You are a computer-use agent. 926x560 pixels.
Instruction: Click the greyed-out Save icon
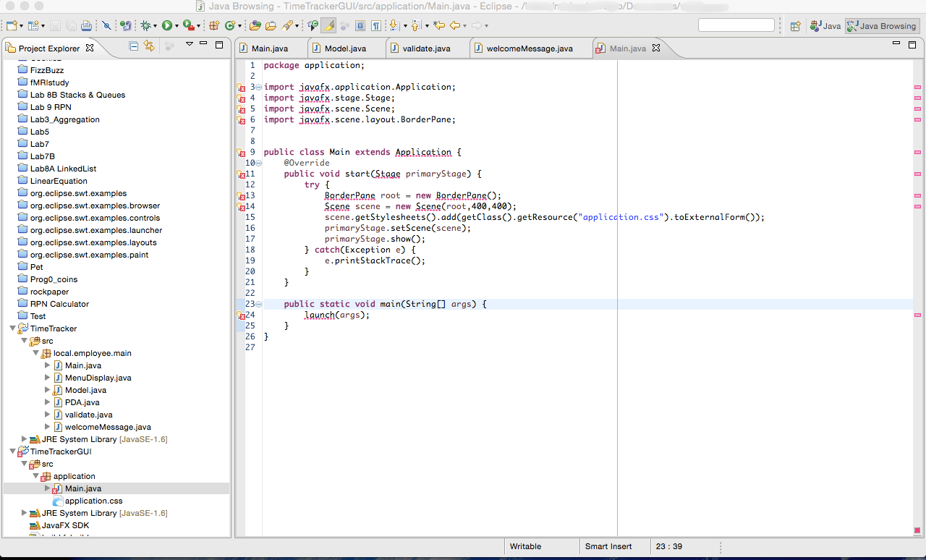click(56, 25)
